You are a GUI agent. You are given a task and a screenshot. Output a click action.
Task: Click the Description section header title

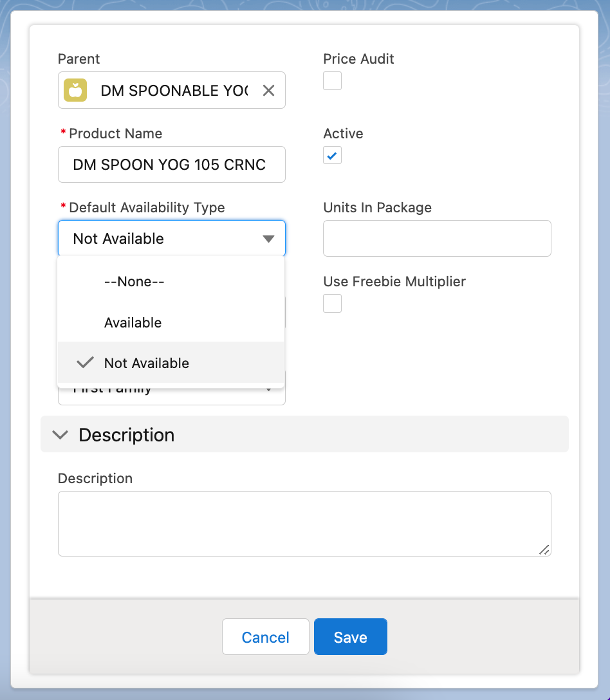(126, 435)
